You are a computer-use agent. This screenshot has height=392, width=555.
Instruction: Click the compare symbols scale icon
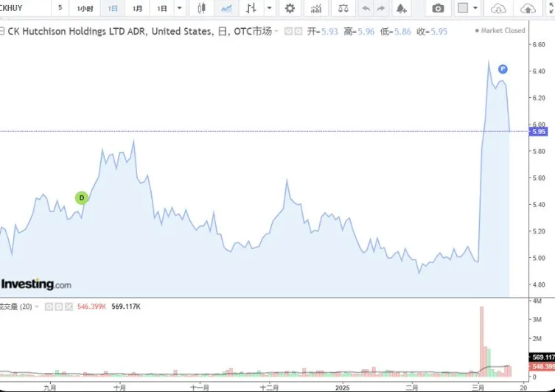click(342, 8)
